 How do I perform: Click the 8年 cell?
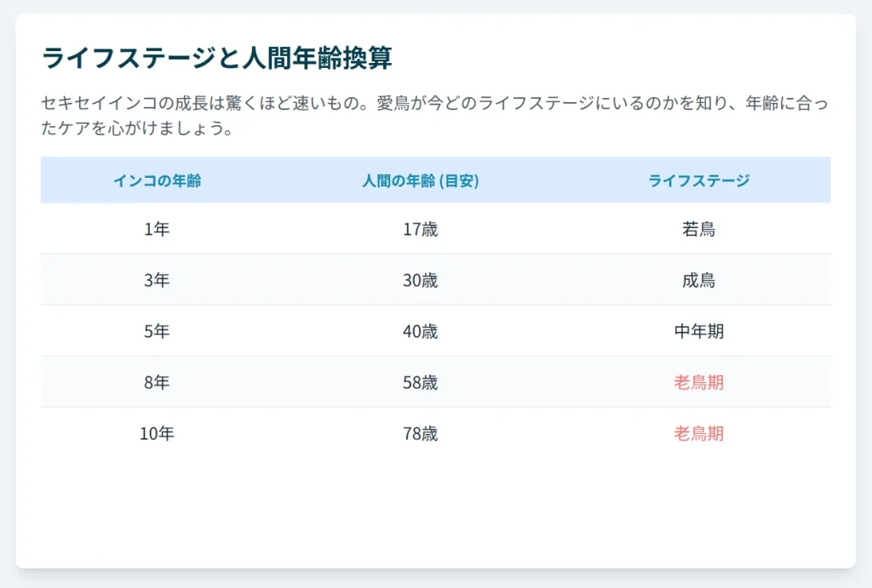tap(157, 382)
